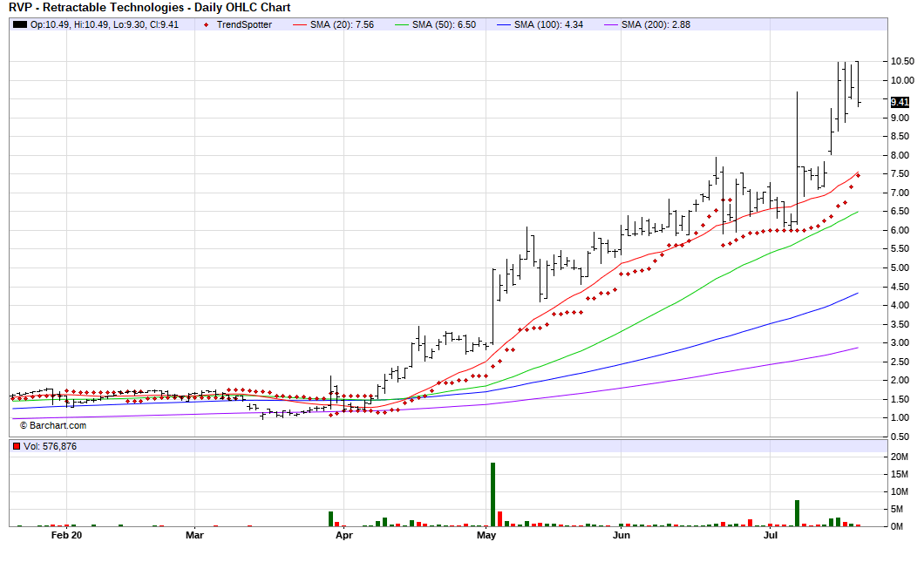Click the Feb 20 date axis label
The width and height of the screenshot is (924, 562).
66,535
